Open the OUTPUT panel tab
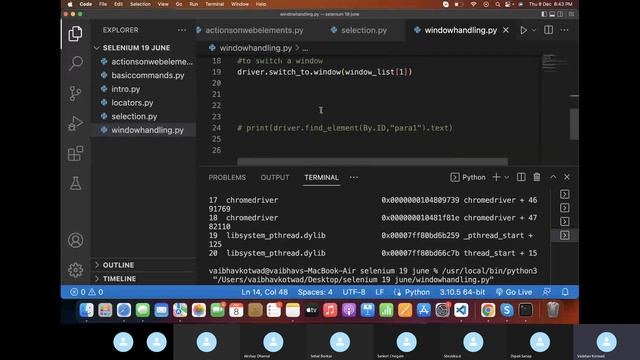Viewport: 640px width, 360px height. [x=275, y=178]
